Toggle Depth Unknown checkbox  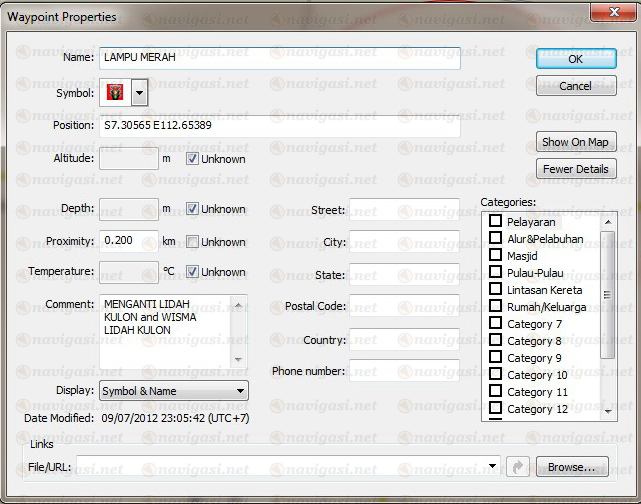(192, 209)
